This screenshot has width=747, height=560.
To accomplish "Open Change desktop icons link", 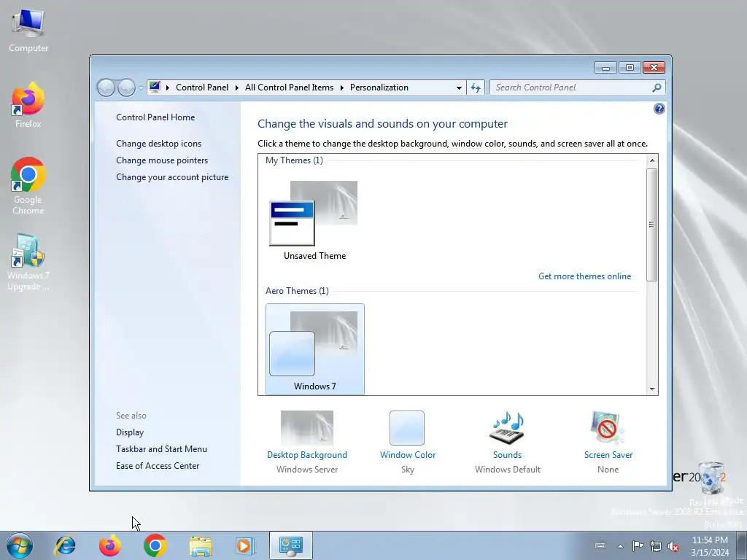I will pyautogui.click(x=158, y=144).
